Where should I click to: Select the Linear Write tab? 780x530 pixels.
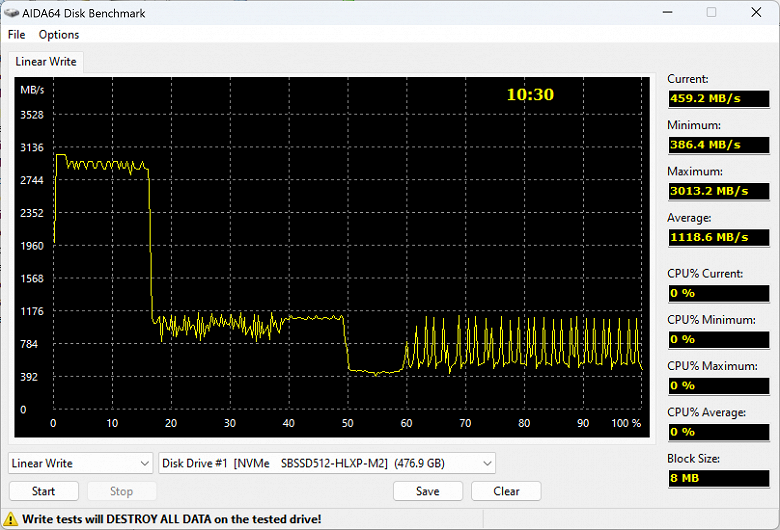(x=46, y=62)
